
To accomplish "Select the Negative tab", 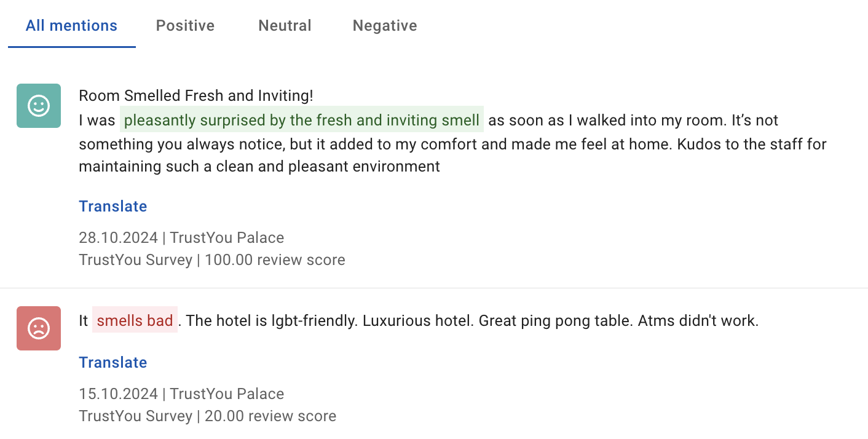I will tap(385, 25).
